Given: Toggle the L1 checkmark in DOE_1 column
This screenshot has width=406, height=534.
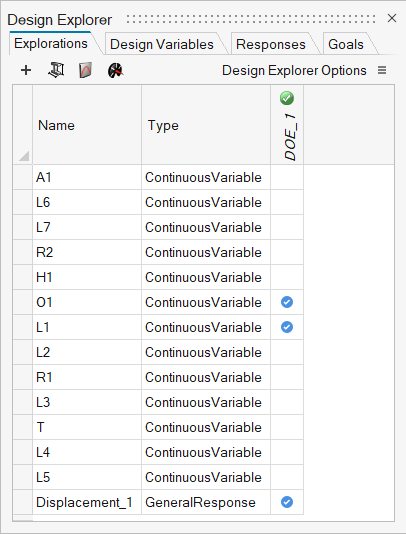Looking at the screenshot, I should [x=287, y=327].
